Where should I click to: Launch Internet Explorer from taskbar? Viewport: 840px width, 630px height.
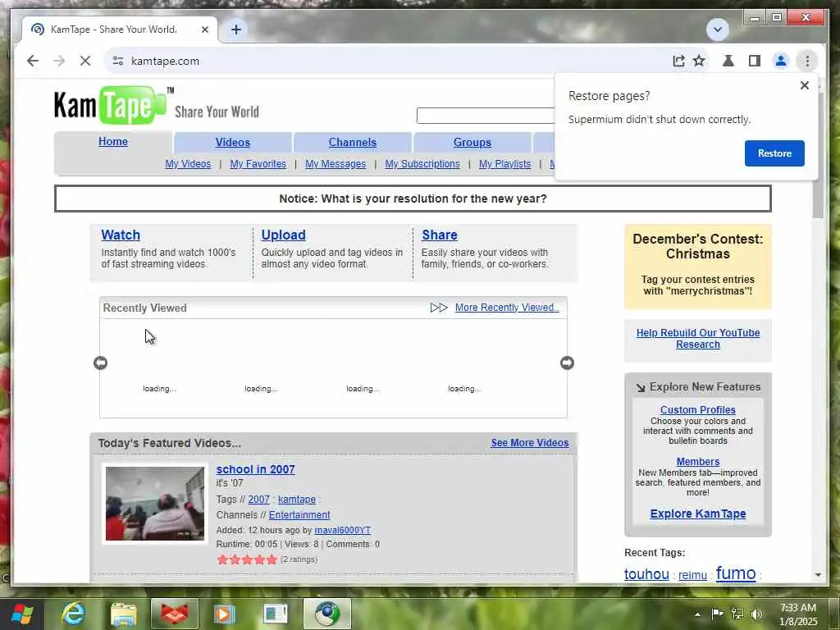coord(73,614)
